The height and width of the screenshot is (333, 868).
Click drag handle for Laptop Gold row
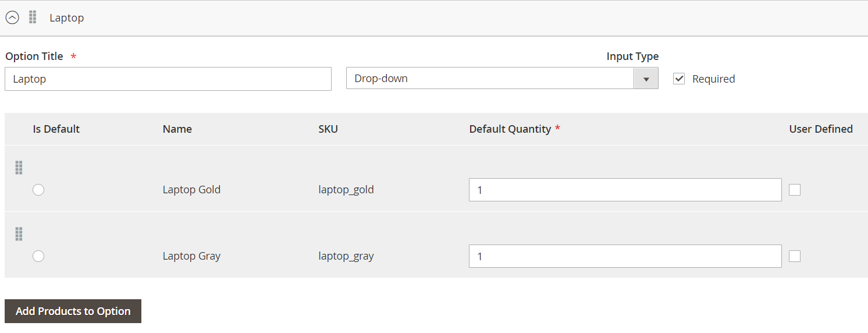[x=19, y=168]
